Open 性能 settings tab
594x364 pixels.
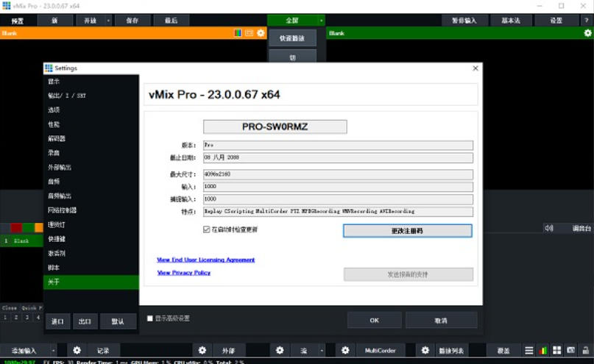click(91, 124)
